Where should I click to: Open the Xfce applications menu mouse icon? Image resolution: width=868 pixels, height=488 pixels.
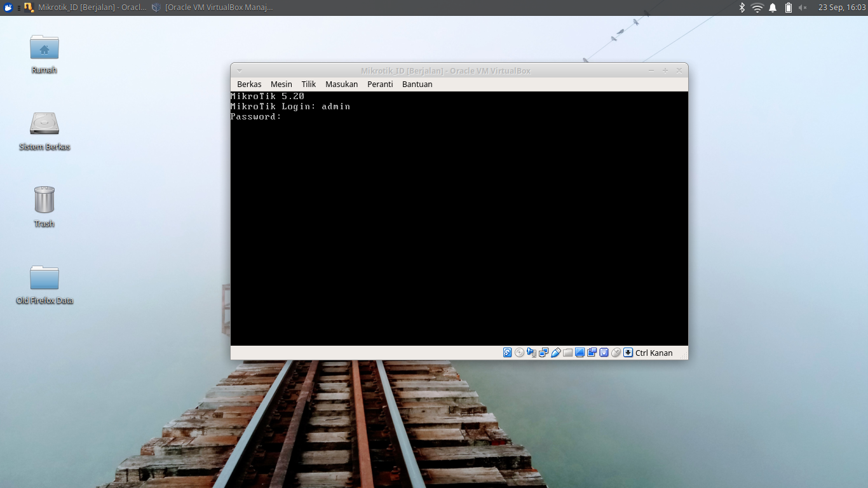coord(8,8)
